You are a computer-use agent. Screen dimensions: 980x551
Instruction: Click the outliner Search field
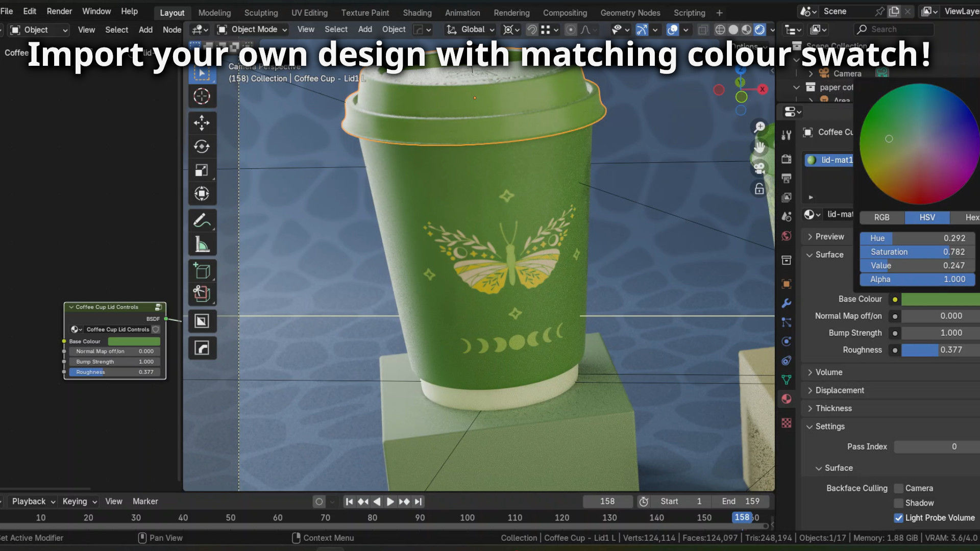coord(894,30)
